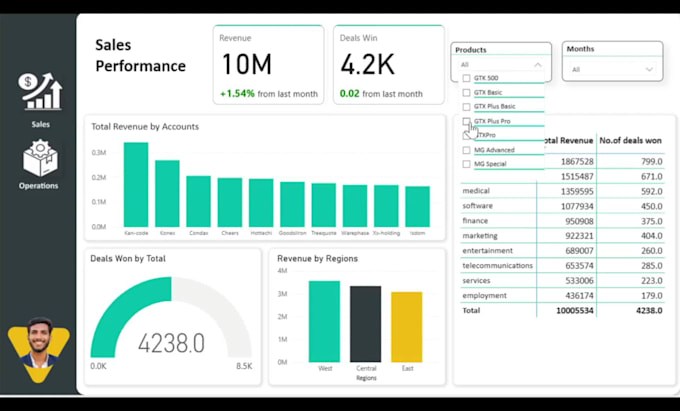Click the 799.0 deals won cell

[x=652, y=162]
